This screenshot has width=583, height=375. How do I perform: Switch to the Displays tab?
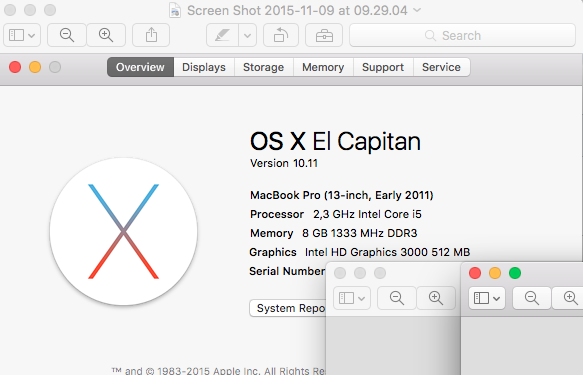(204, 67)
